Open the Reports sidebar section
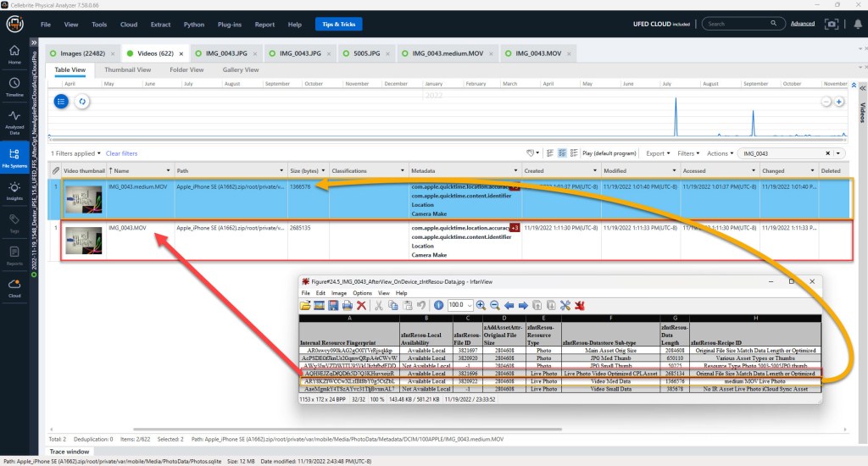The height and width of the screenshot is (466, 868). [x=14, y=255]
